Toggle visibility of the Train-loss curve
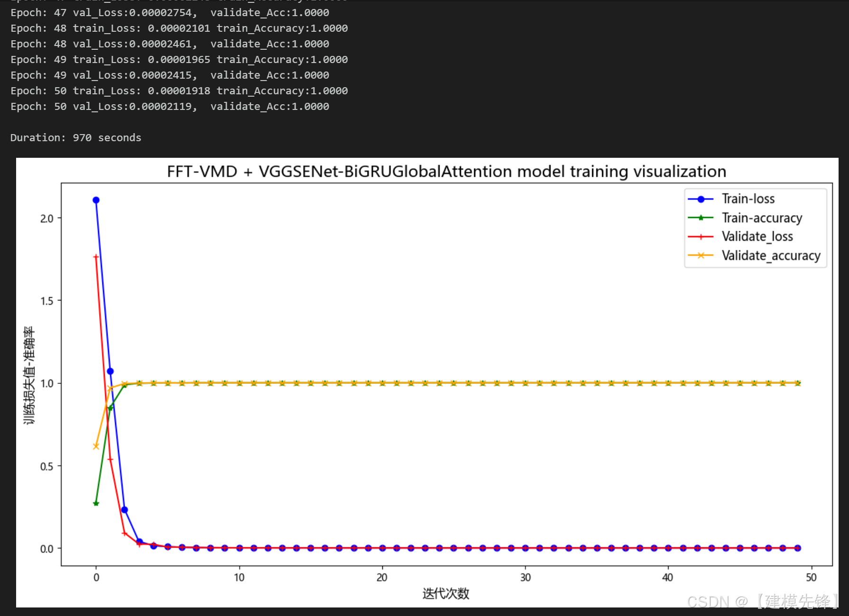This screenshot has width=849, height=616. pos(748,199)
